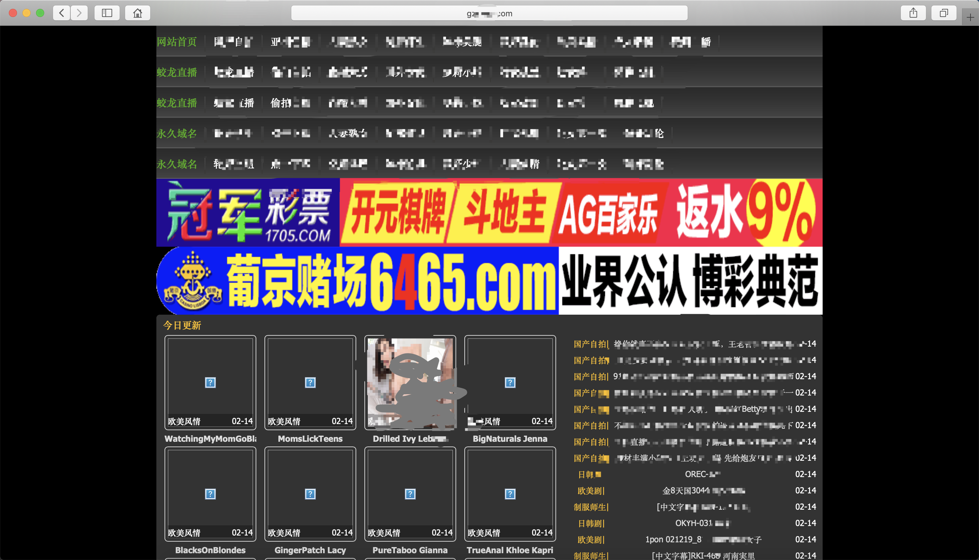Click broken image icon above BlacksOnBlondes
This screenshot has height=560, width=979.
(x=210, y=494)
